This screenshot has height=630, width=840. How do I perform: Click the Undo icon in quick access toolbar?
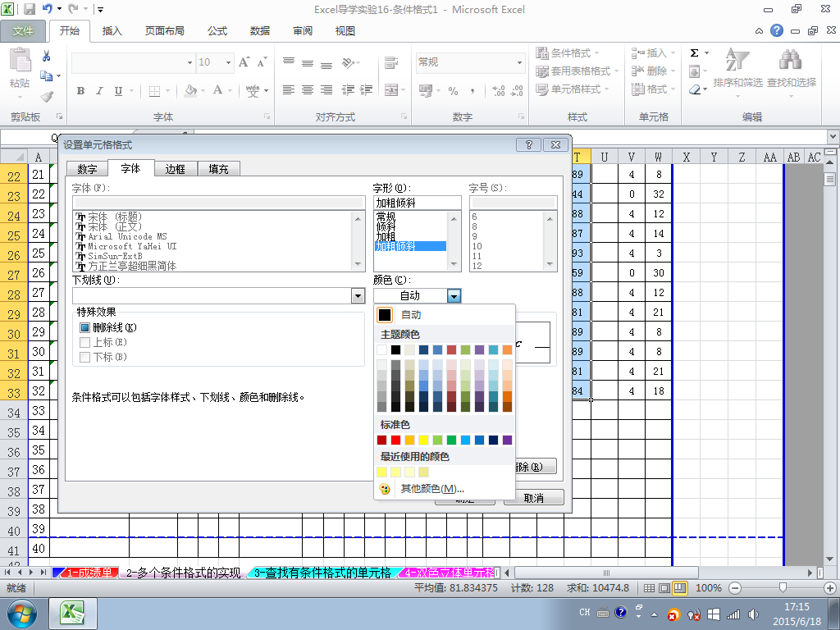[x=48, y=9]
